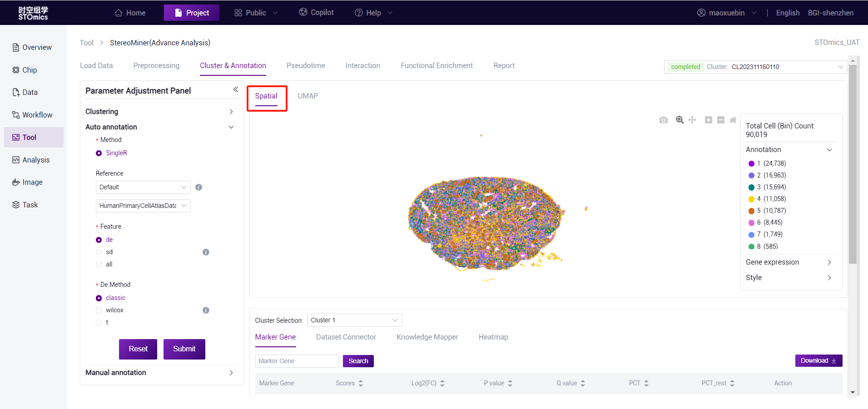This screenshot has height=409, width=868.
Task: Click the Search button
Action: tap(358, 361)
